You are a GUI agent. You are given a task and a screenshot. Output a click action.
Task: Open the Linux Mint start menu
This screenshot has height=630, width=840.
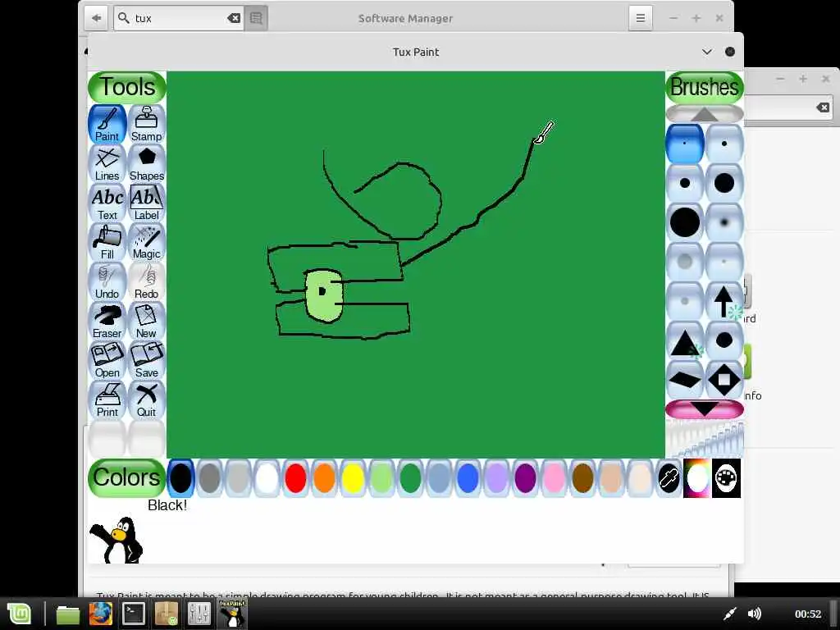(x=20, y=614)
